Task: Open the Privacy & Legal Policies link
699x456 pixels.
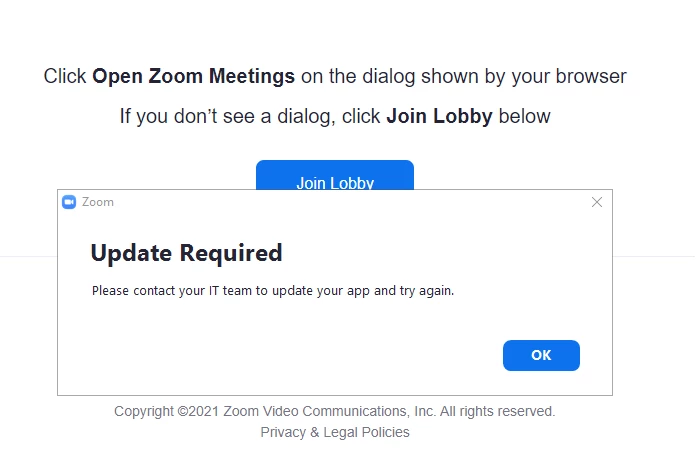Action: point(334,432)
